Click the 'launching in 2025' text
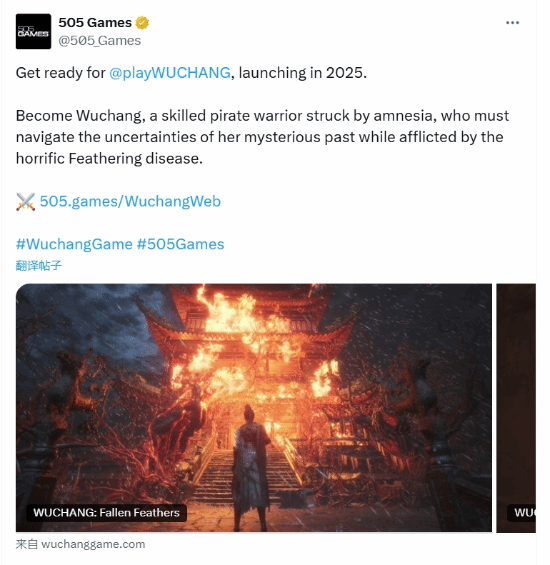Image resolution: width=550 pixels, height=565 pixels. pos(303,73)
